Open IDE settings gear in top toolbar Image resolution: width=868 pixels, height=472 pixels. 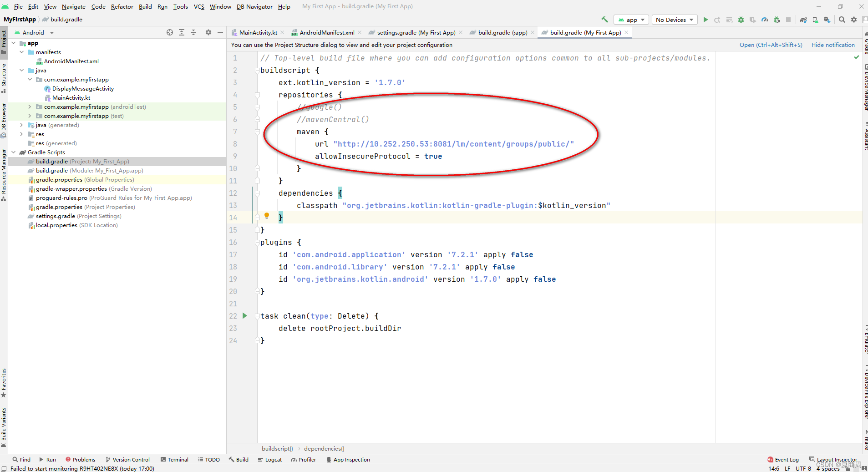tap(854, 20)
